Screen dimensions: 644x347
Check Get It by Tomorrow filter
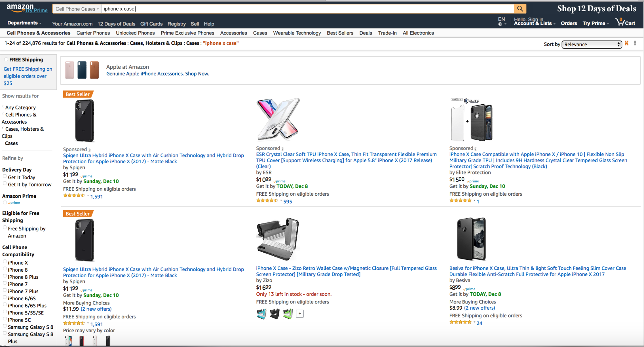tap(5, 183)
